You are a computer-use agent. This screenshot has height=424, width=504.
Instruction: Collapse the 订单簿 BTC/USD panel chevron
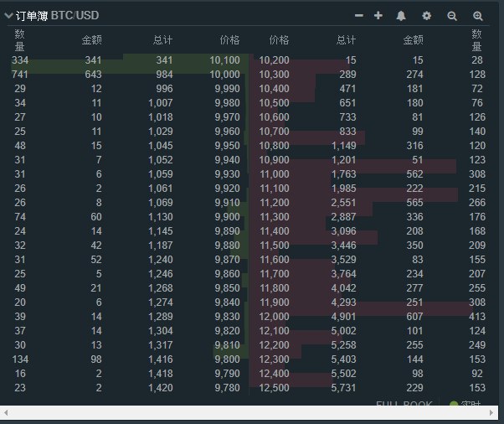point(8,16)
